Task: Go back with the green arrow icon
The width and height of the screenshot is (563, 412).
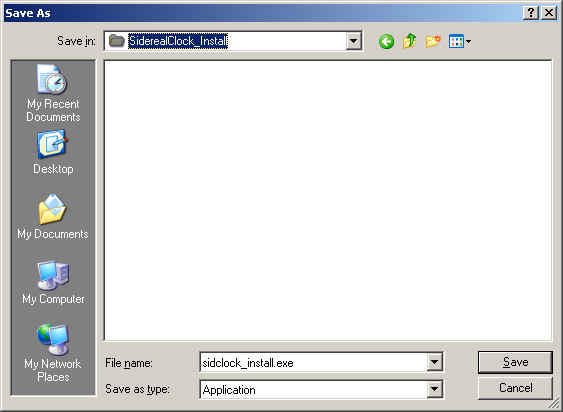Action: [386, 42]
